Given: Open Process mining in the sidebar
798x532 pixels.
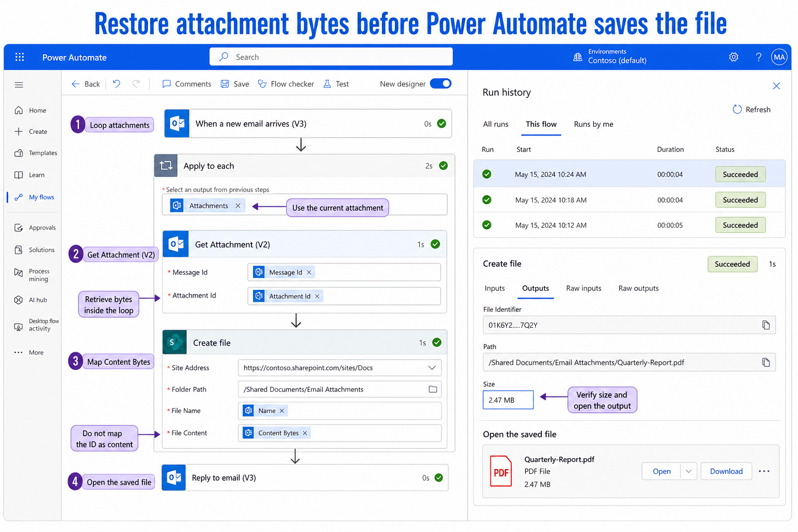Looking at the screenshot, I should point(32,275).
